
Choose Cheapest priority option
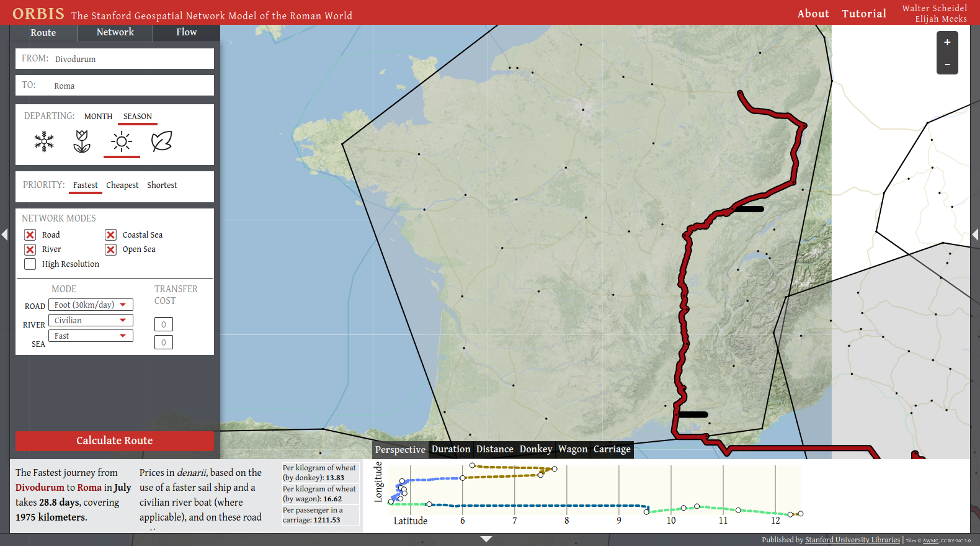122,185
